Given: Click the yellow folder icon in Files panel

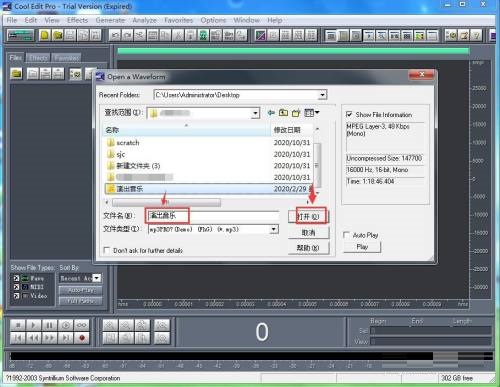Looking at the screenshot, I should pyautogui.click(x=16, y=73).
